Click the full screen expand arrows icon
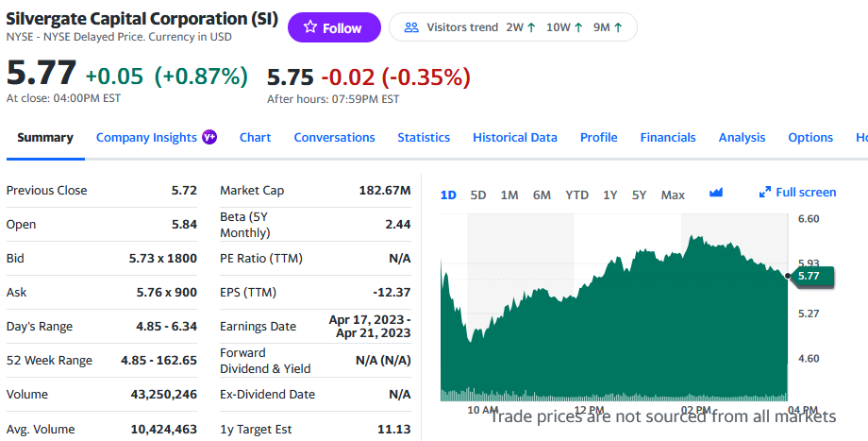 (765, 193)
